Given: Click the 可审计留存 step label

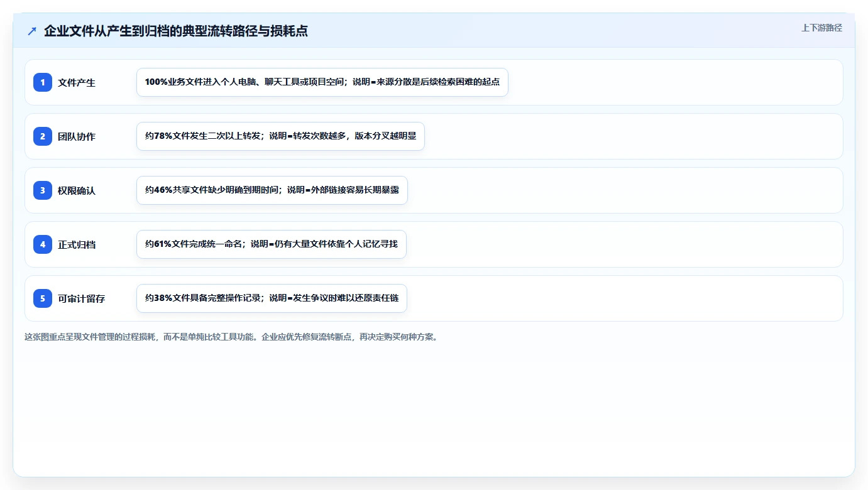Looking at the screenshot, I should [82, 298].
